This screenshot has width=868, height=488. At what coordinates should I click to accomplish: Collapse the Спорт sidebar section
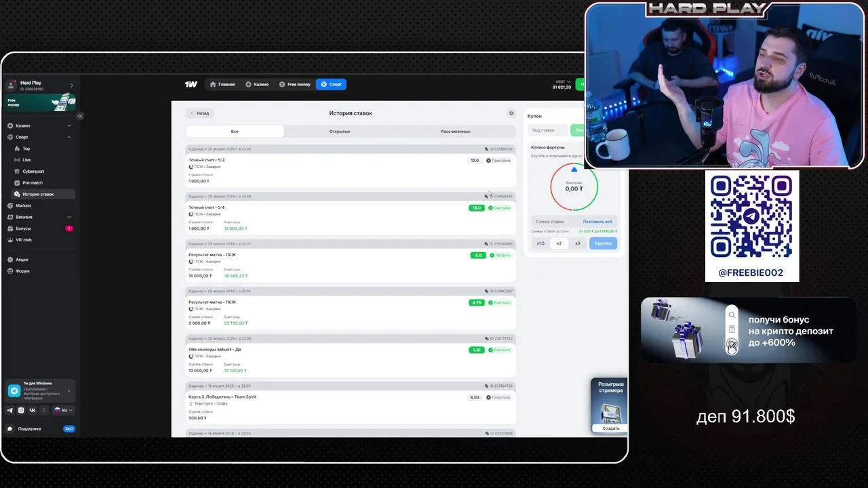coord(39,137)
